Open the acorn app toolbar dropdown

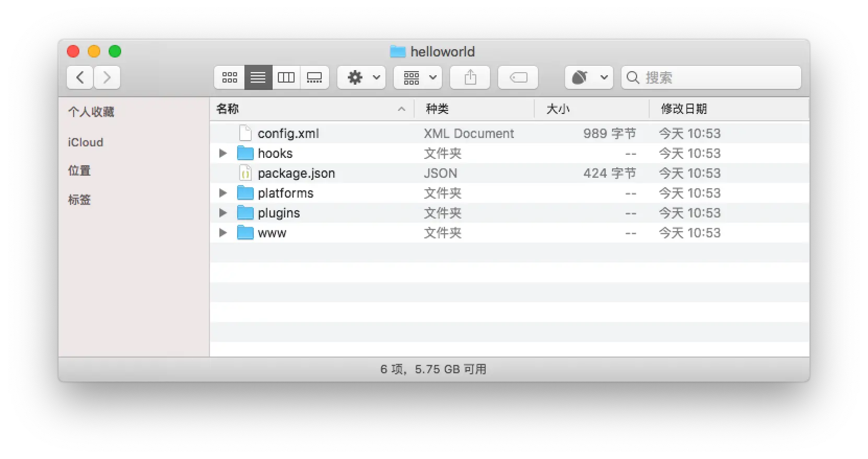pyautogui.click(x=589, y=77)
